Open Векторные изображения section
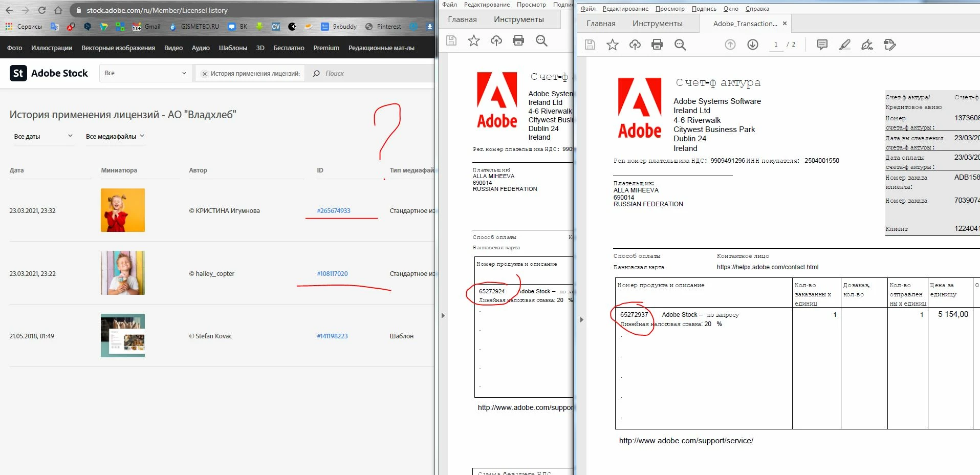Screen dimensions: 980x475 118,48
